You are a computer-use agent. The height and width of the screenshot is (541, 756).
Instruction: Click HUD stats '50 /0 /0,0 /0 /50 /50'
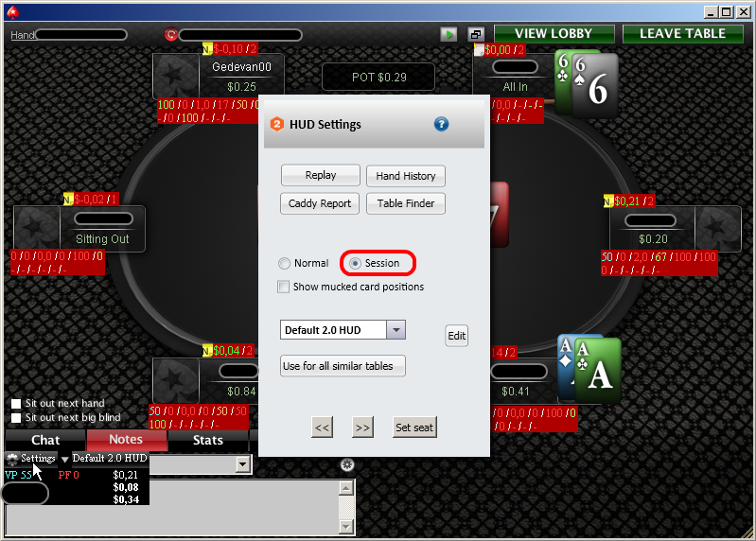[x=198, y=410]
